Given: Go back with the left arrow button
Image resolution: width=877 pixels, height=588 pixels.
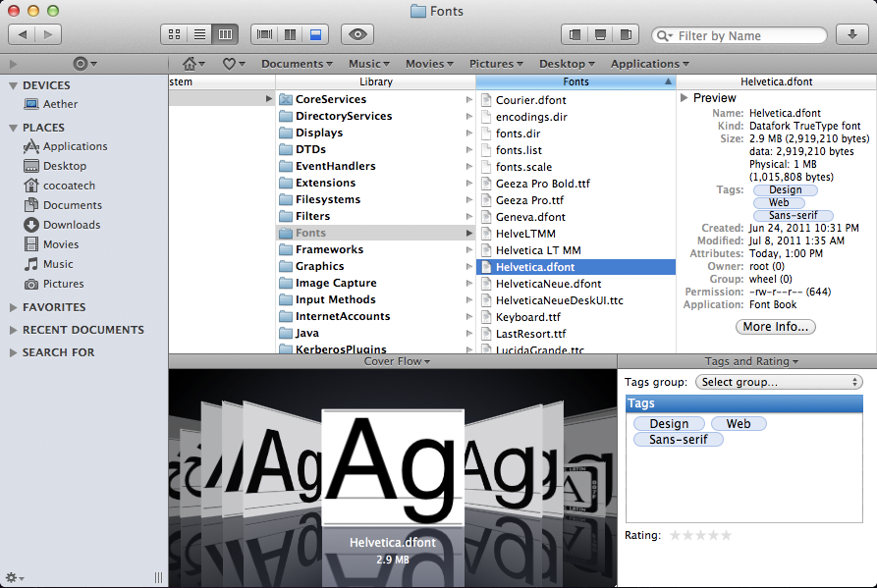Looking at the screenshot, I should (23, 34).
